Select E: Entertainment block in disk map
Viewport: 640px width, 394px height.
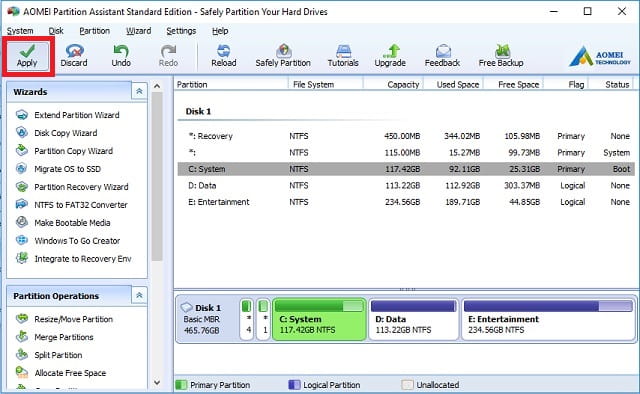pyautogui.click(x=548, y=319)
